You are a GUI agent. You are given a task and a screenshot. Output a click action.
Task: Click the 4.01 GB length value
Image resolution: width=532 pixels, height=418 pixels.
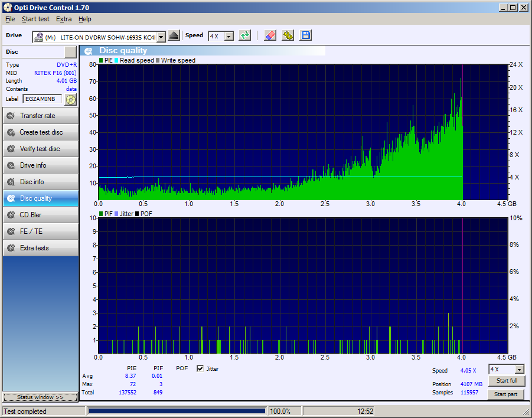(67, 81)
